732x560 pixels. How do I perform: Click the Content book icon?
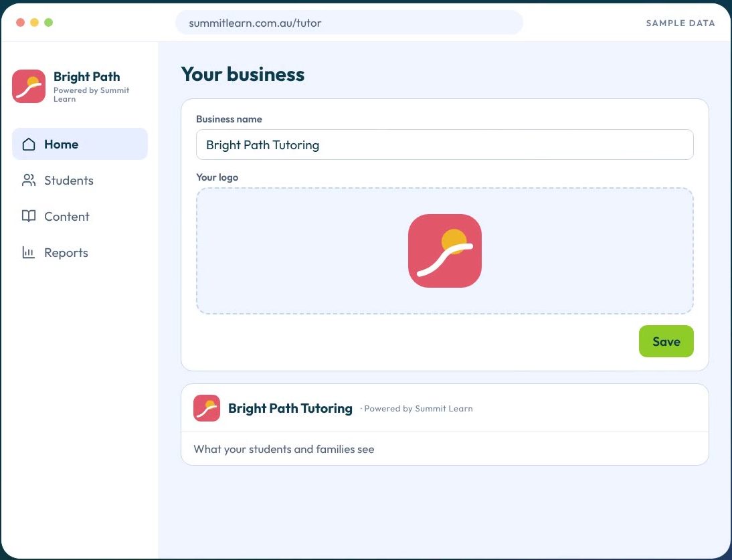coord(29,216)
